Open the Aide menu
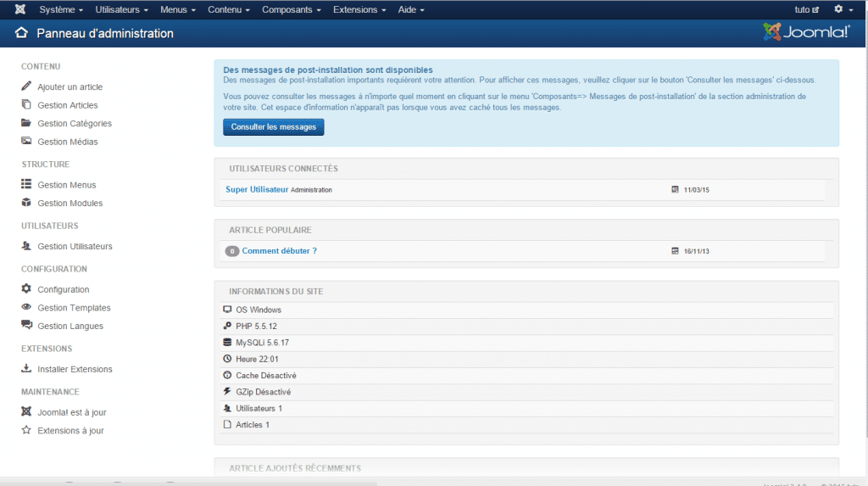Viewport: 868px width, 486px height. coord(411,10)
